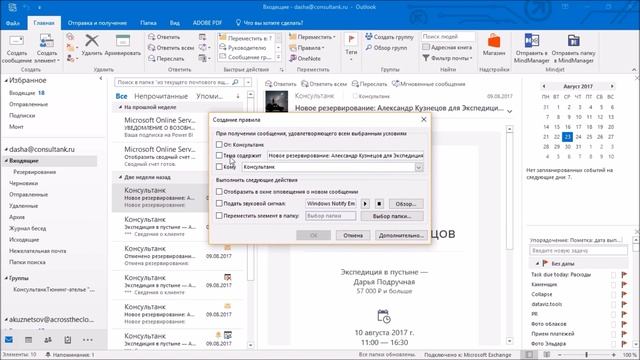Open the Rules ribbon button
This screenshot has height=360, width=640.
[x=307, y=48]
